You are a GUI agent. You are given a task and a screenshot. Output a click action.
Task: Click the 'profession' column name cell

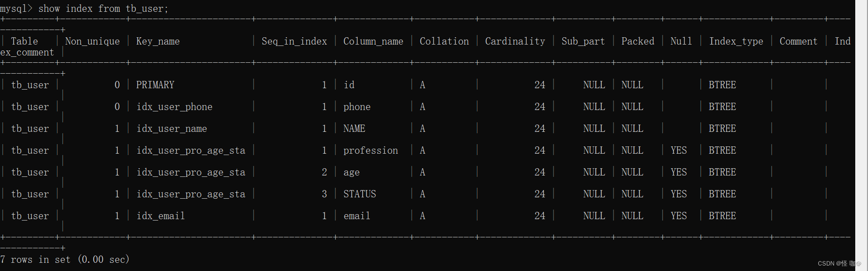(x=370, y=151)
